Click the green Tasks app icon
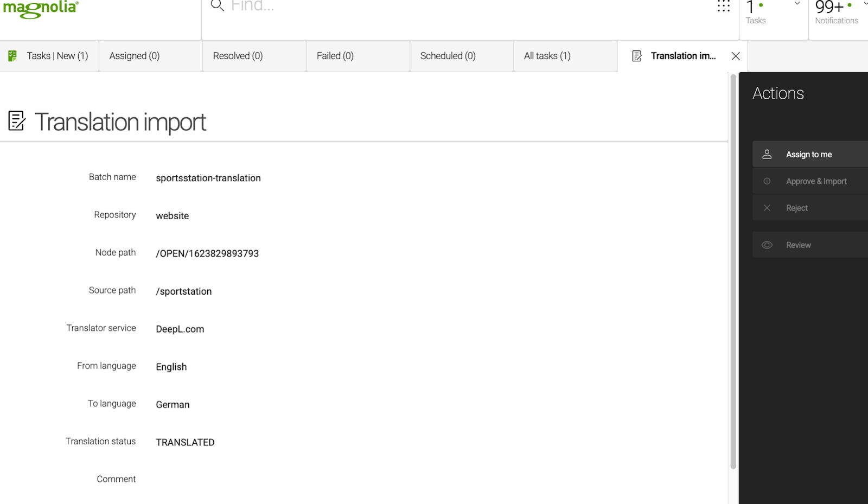The width and height of the screenshot is (868, 504). click(x=12, y=56)
